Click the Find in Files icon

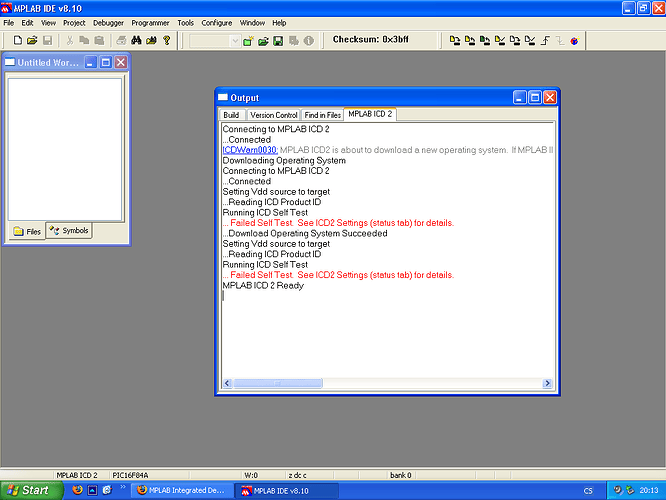[151, 40]
